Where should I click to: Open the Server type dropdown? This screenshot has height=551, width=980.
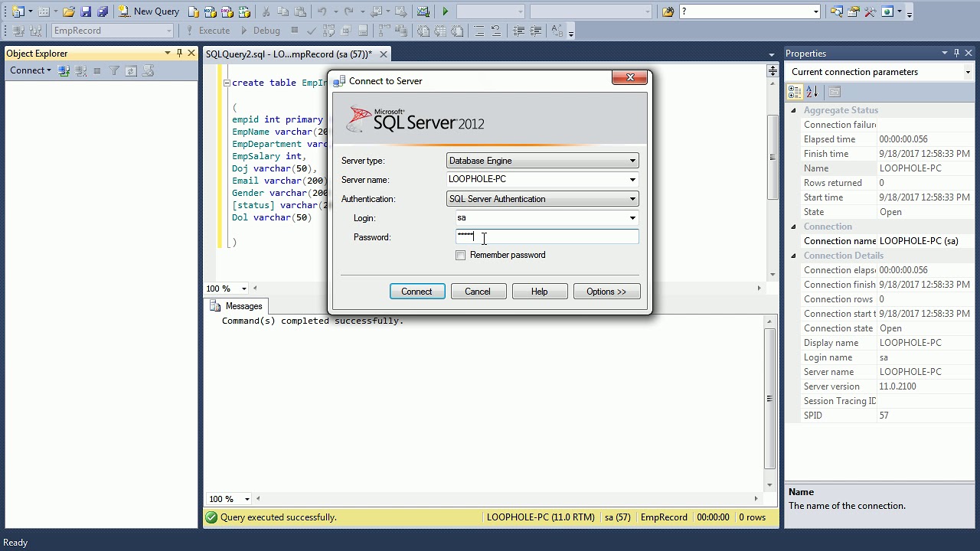(632, 161)
